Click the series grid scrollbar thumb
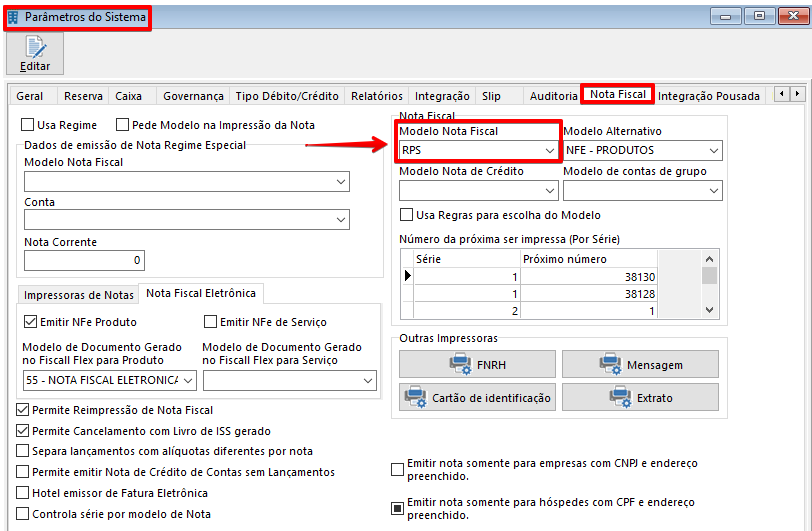The height and width of the screenshot is (531, 812). (709, 276)
